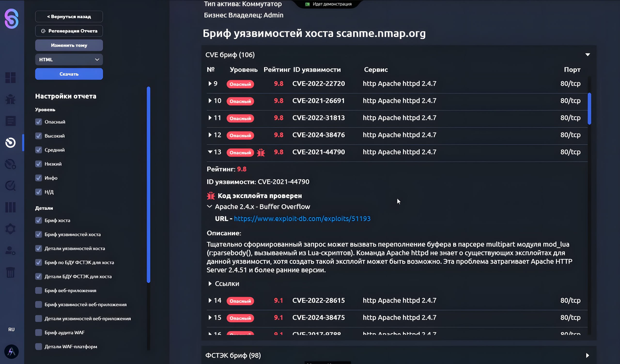Click the exploit bug icon on row 13
Viewport: 620px width, 364px height.
coord(261,152)
